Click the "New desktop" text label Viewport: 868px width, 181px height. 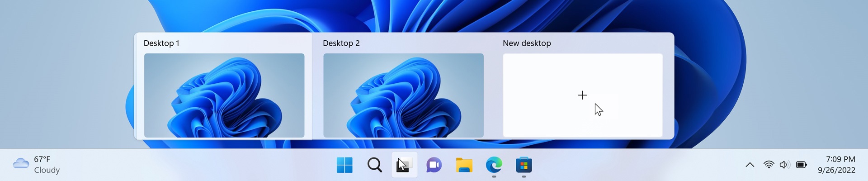[x=527, y=43]
